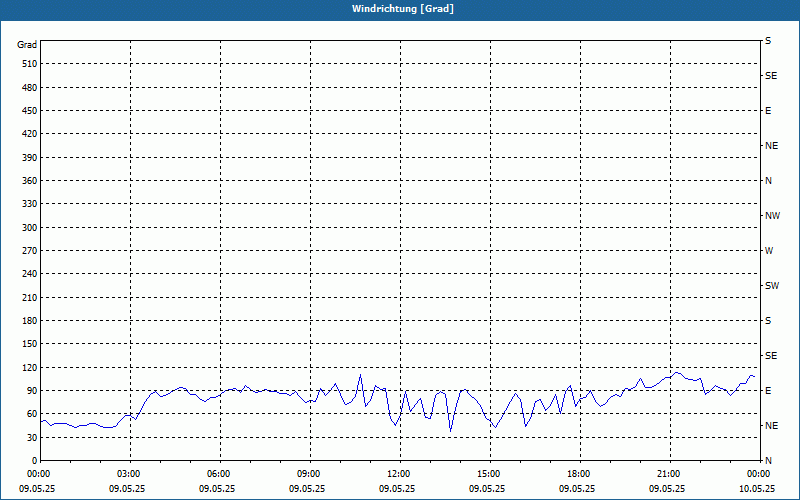This screenshot has width=800, height=500.
Task: Select the 480 y-axis value
Action: point(30,88)
